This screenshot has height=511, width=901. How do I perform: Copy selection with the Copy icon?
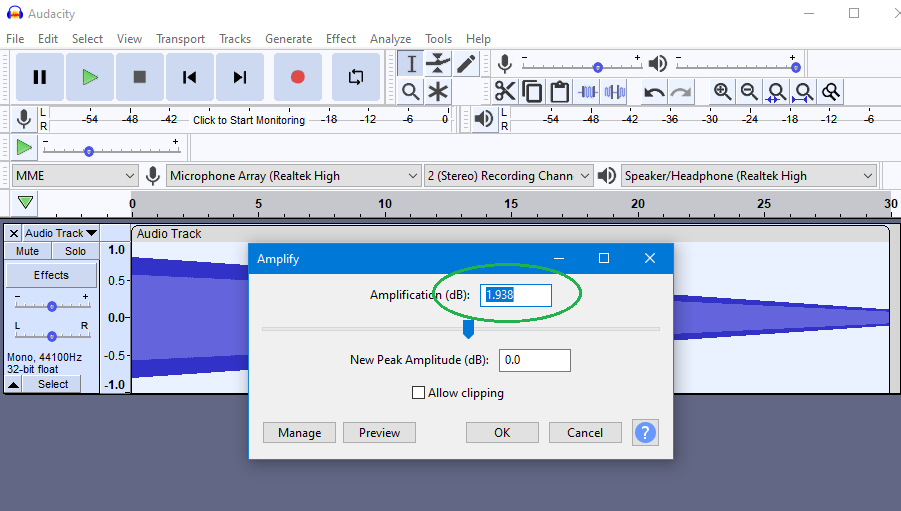click(533, 91)
